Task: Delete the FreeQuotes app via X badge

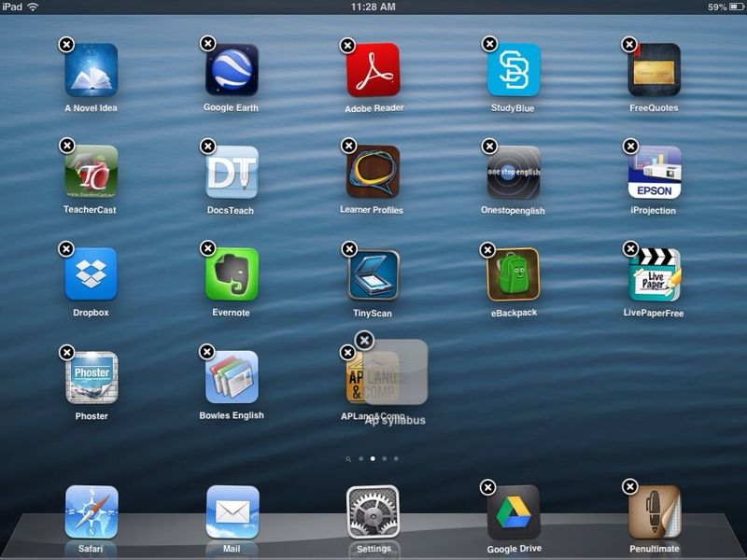Action: click(630, 45)
